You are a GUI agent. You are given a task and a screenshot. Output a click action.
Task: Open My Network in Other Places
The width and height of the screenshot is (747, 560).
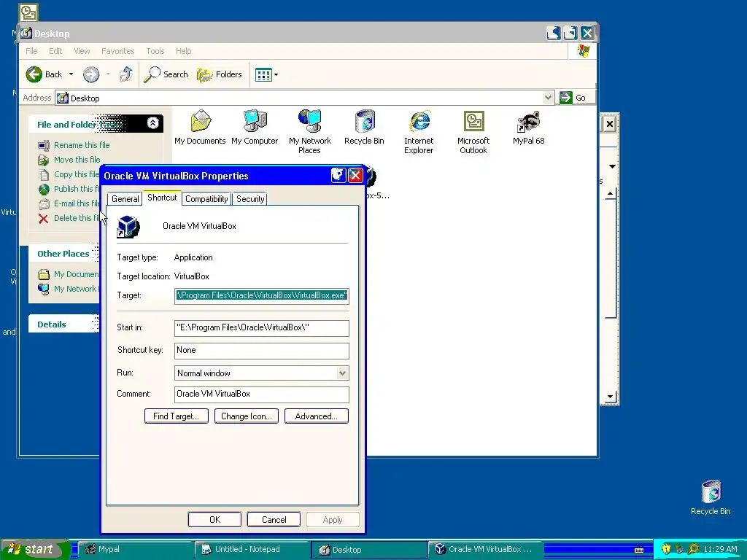coord(75,289)
